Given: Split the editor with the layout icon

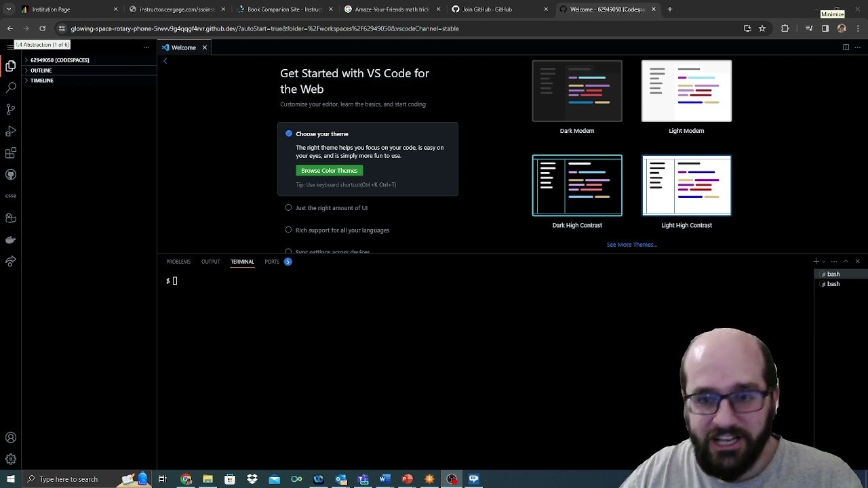Looking at the screenshot, I should pos(846,47).
